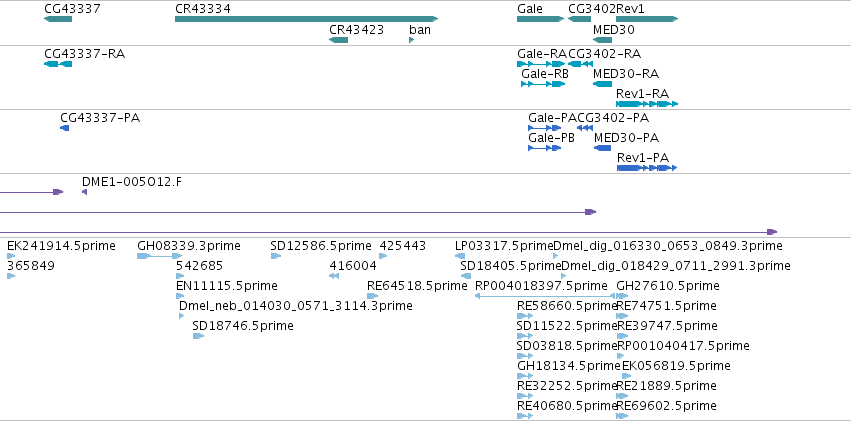Select the Dmel_dig_018429_0711_2991.3prime feature
The width and height of the screenshot is (851, 421).
tap(563, 276)
